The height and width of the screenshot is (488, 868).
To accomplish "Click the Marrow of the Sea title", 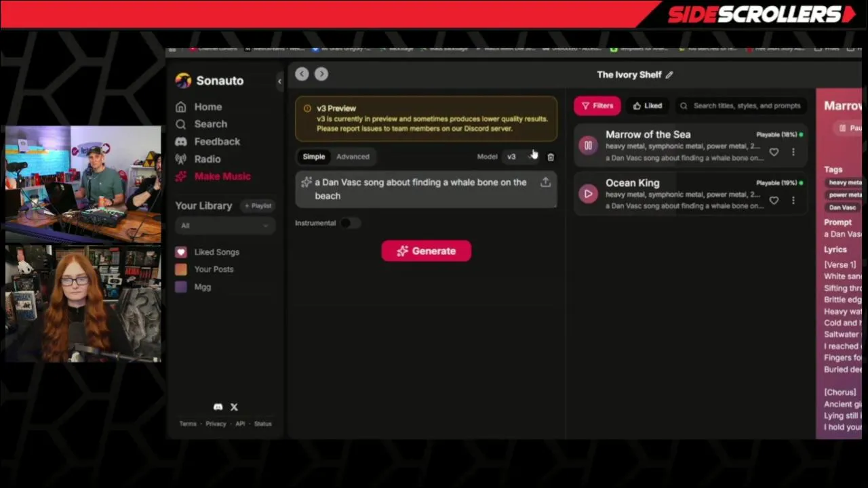I will (648, 135).
